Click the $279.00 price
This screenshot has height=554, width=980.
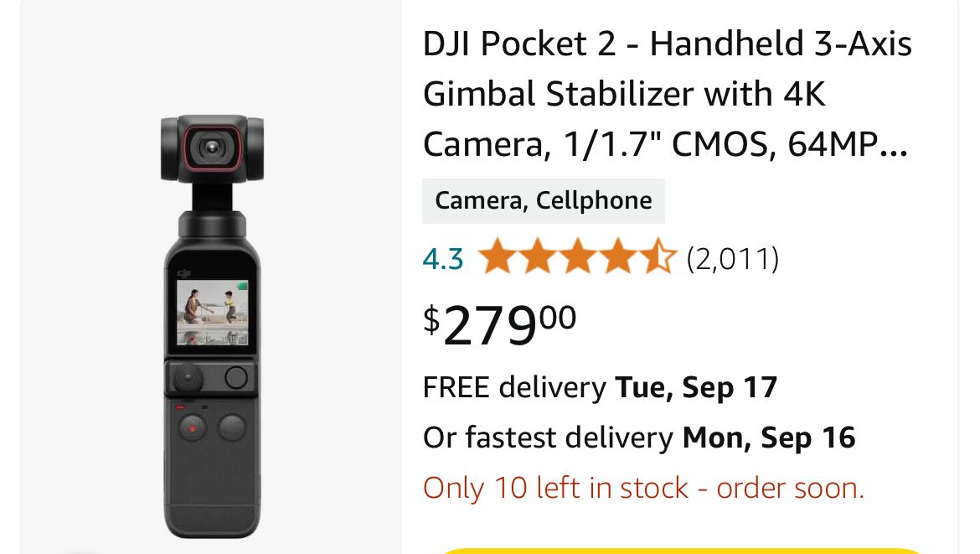point(499,324)
